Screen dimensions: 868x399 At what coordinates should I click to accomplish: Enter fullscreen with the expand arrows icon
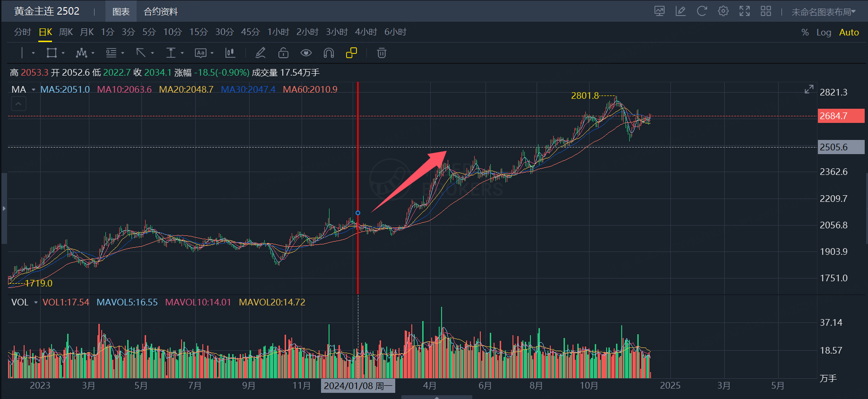tap(745, 11)
